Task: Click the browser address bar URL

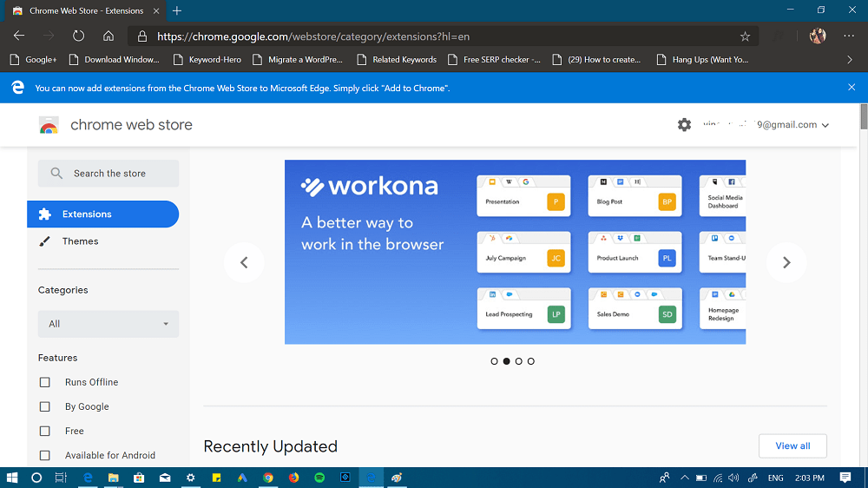Action: point(313,36)
